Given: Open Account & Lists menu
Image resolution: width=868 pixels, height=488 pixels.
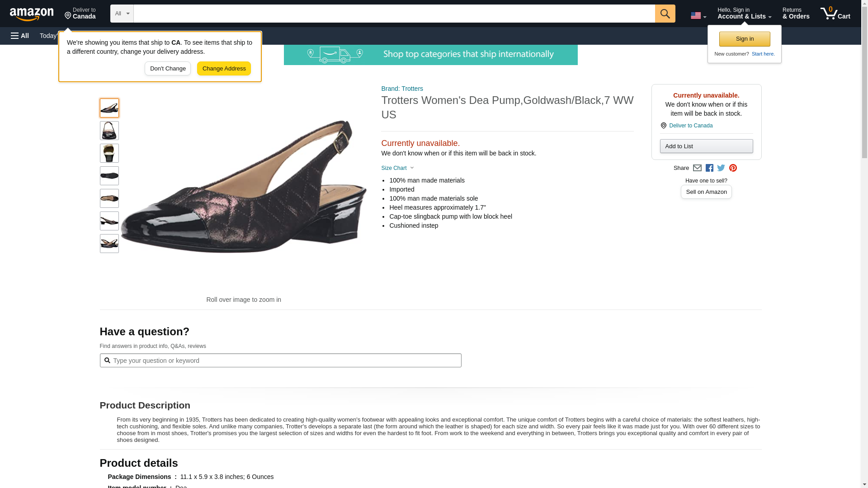Looking at the screenshot, I should pyautogui.click(x=744, y=14).
